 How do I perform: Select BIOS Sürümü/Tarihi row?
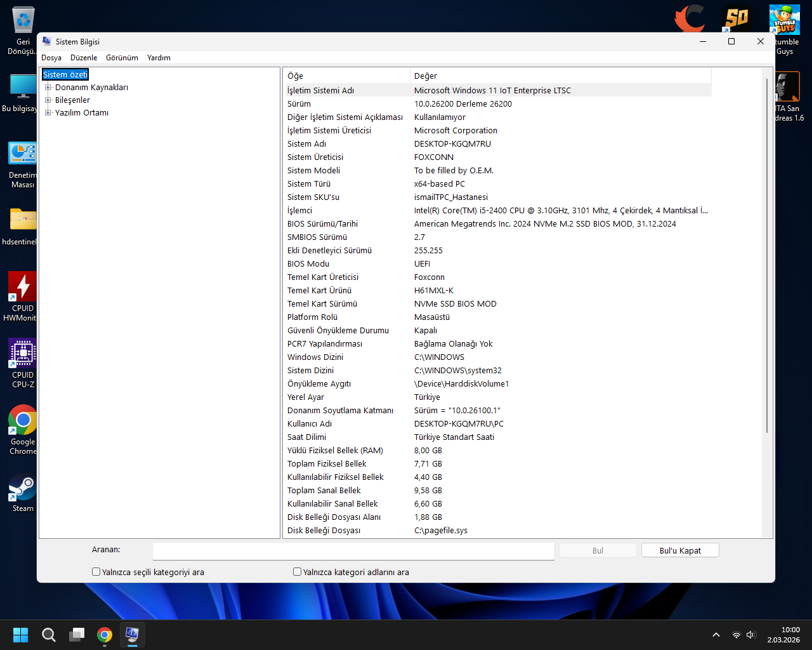[x=497, y=224]
